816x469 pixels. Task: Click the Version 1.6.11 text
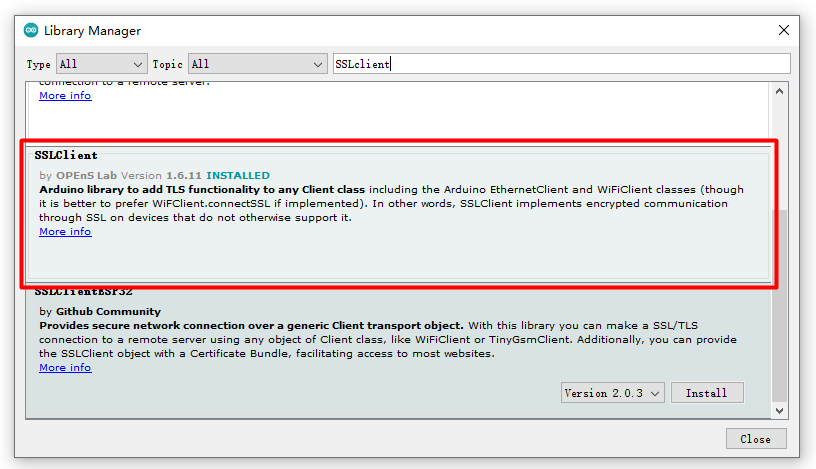pos(161,175)
